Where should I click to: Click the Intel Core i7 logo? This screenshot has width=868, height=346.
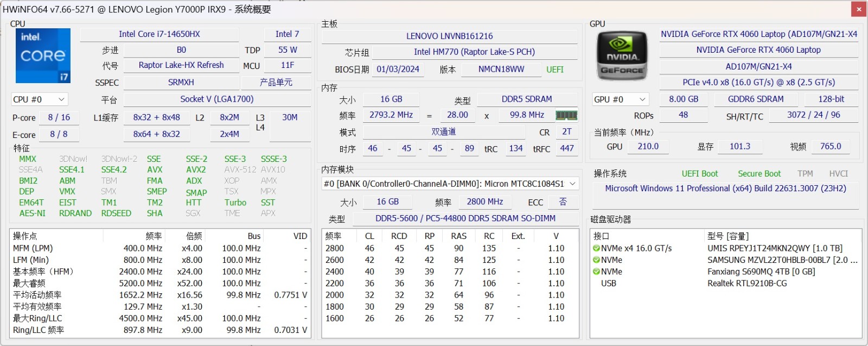[43, 56]
